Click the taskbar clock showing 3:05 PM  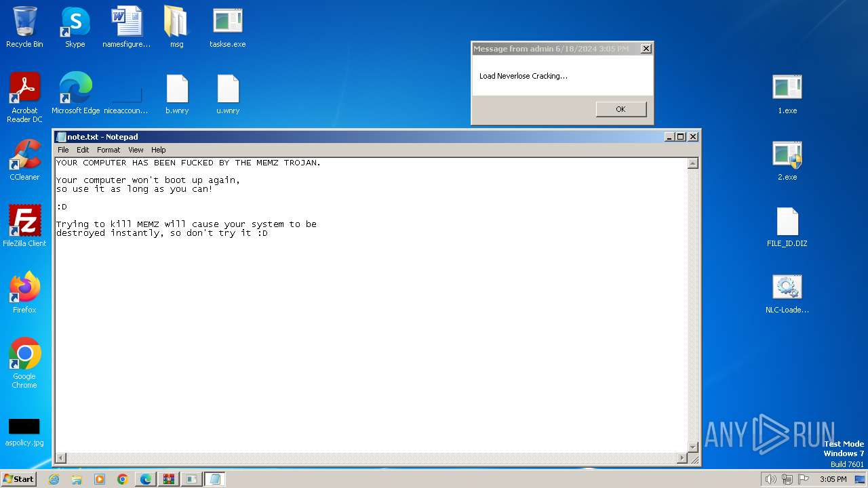tap(833, 479)
